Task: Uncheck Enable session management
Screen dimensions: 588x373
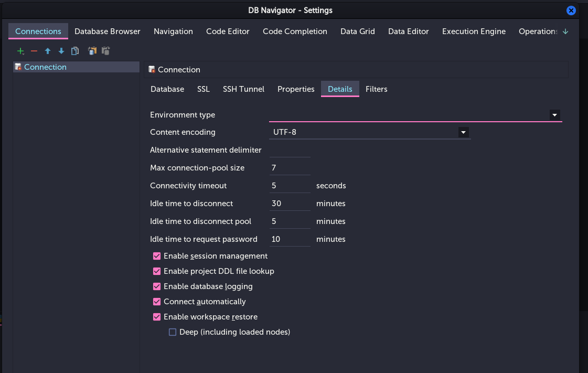Action: [157, 256]
